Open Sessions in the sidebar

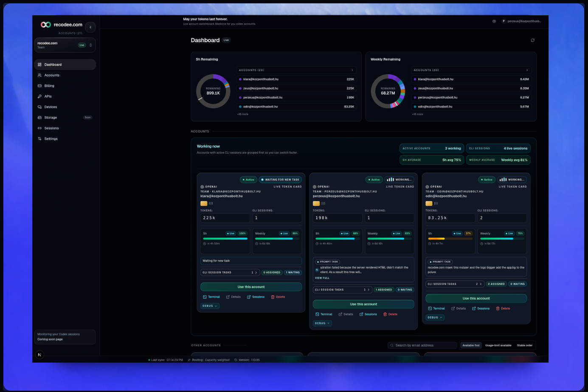tap(65, 128)
